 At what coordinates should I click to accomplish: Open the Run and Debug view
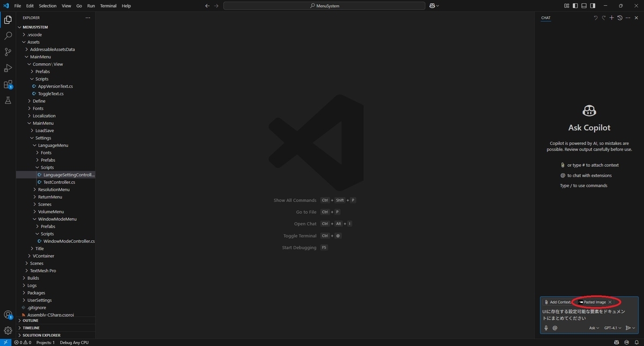coord(8,68)
